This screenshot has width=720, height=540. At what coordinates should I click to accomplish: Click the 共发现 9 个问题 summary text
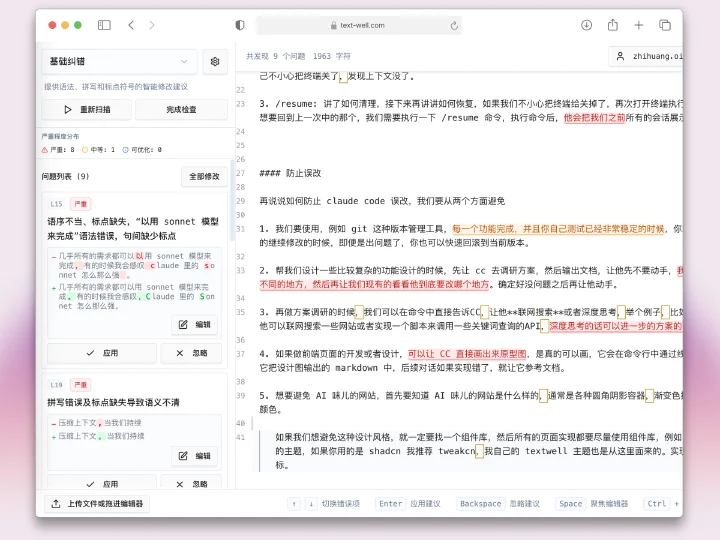point(276,56)
